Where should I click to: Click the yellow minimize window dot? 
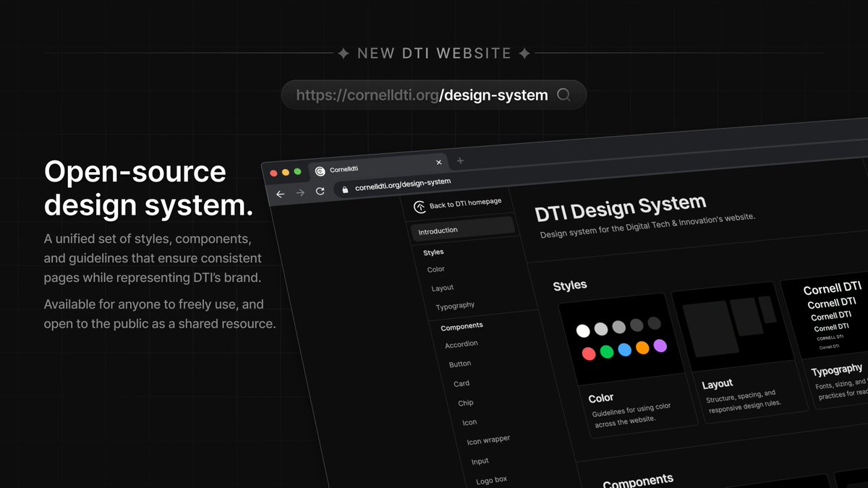(x=286, y=172)
